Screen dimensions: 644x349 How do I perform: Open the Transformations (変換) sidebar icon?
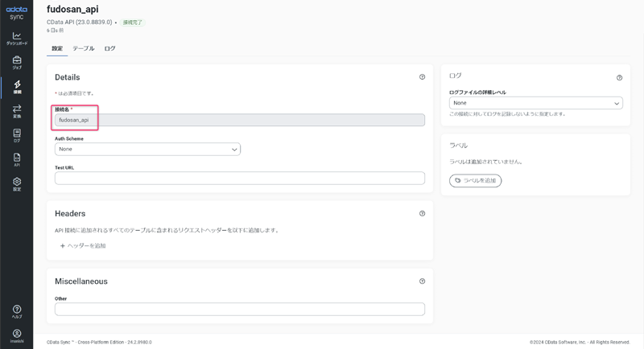(x=17, y=111)
